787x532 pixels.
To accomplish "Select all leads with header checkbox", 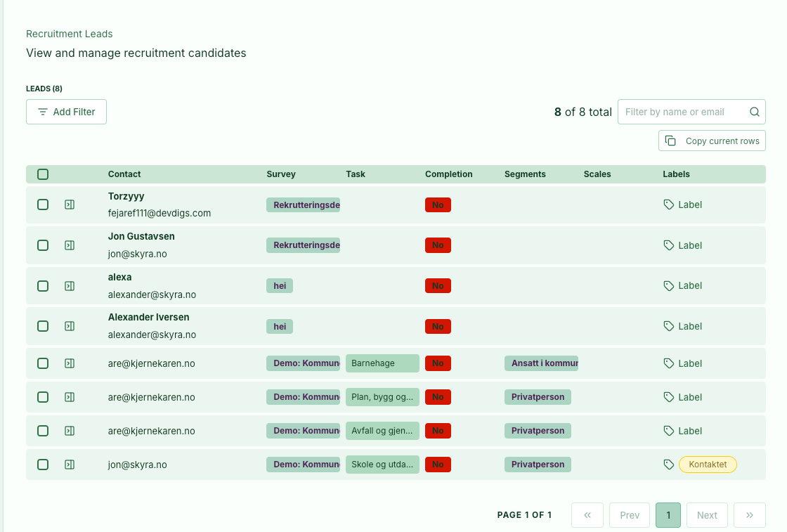I will pos(43,174).
